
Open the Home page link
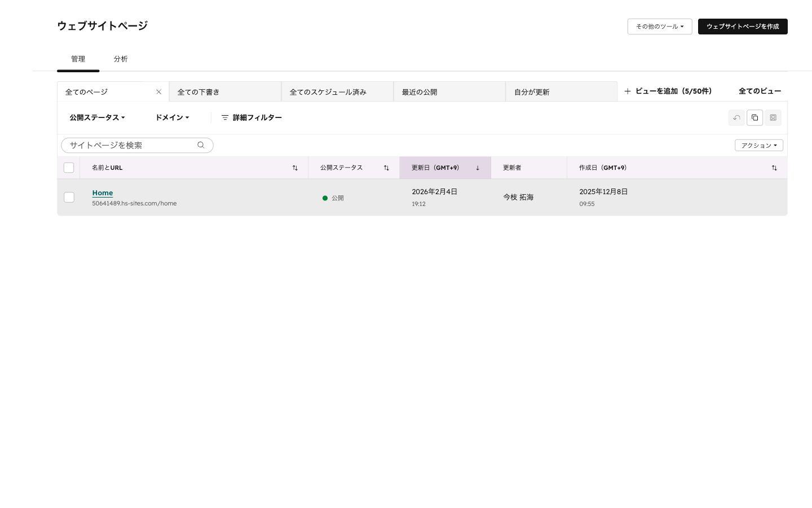coord(103,192)
